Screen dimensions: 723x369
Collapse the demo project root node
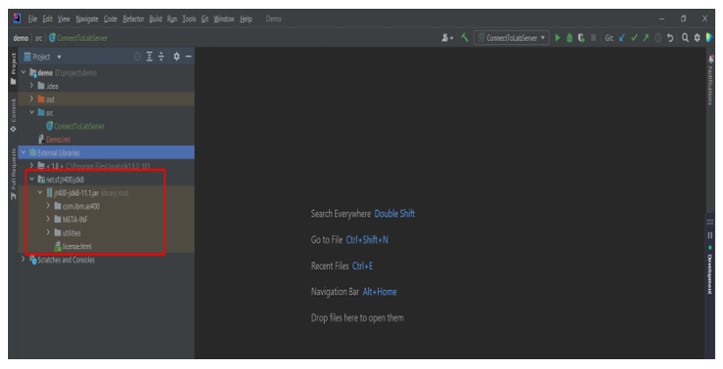[x=24, y=73]
